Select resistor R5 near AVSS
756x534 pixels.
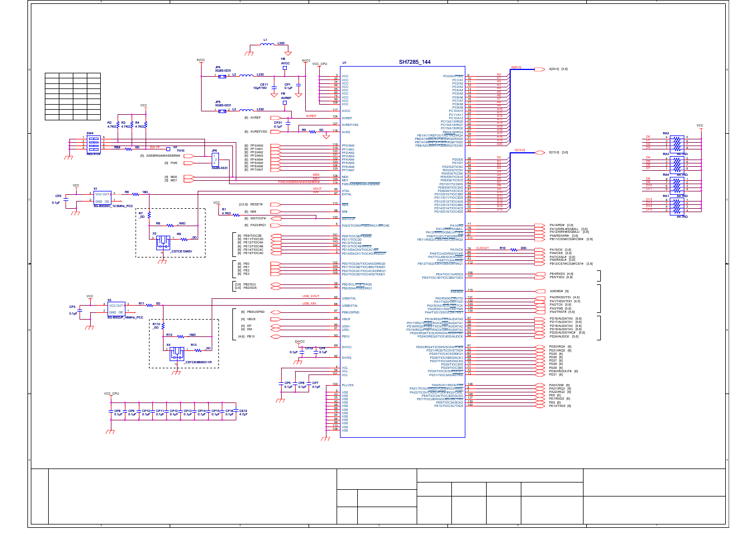tap(311, 132)
